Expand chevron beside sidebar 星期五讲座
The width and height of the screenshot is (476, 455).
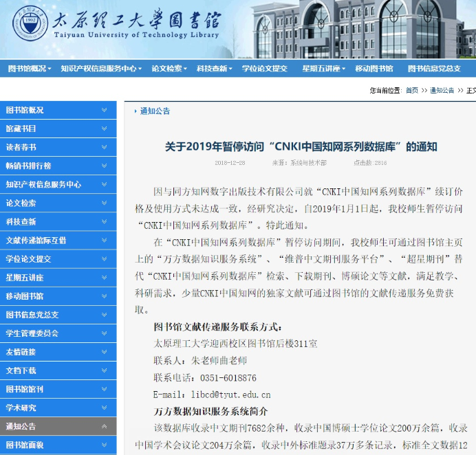tap(104, 278)
